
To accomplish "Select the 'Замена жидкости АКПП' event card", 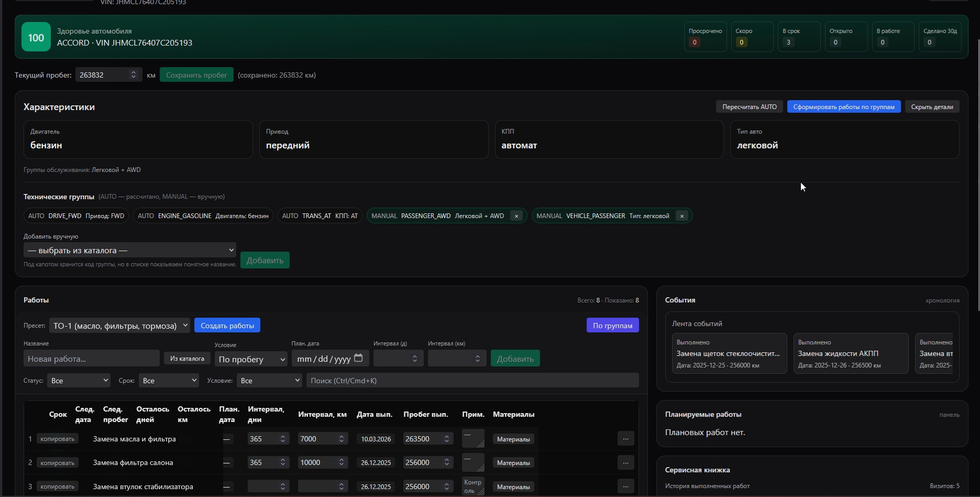I will tap(851, 353).
